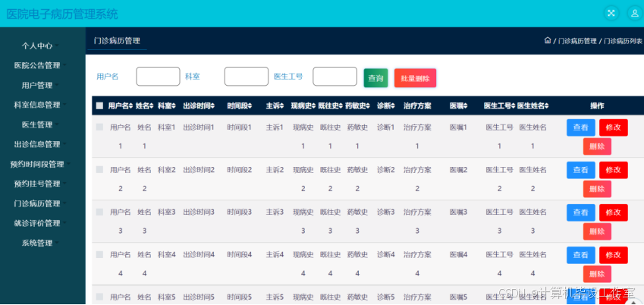Delete record 3 with 删除 button
Screen dimensions: 644x305
597,231
